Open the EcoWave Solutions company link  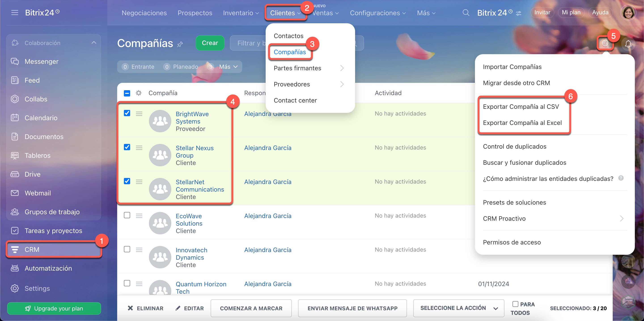coord(189,219)
